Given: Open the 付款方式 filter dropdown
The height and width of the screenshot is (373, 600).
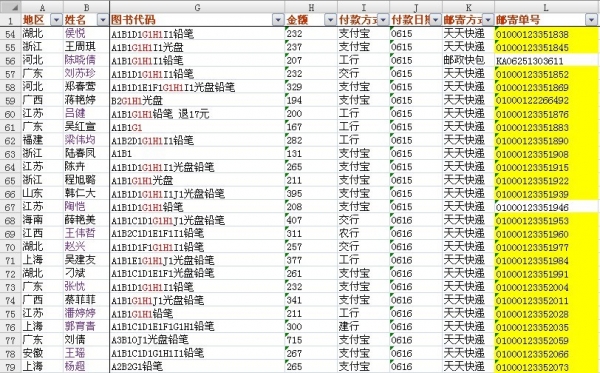Looking at the screenshot, I should (x=383, y=20).
